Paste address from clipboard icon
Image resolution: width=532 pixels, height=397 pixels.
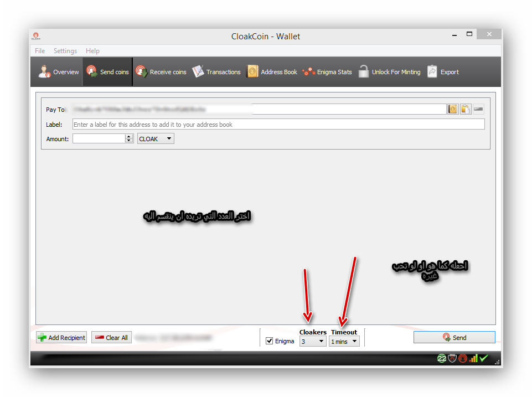tap(466, 109)
